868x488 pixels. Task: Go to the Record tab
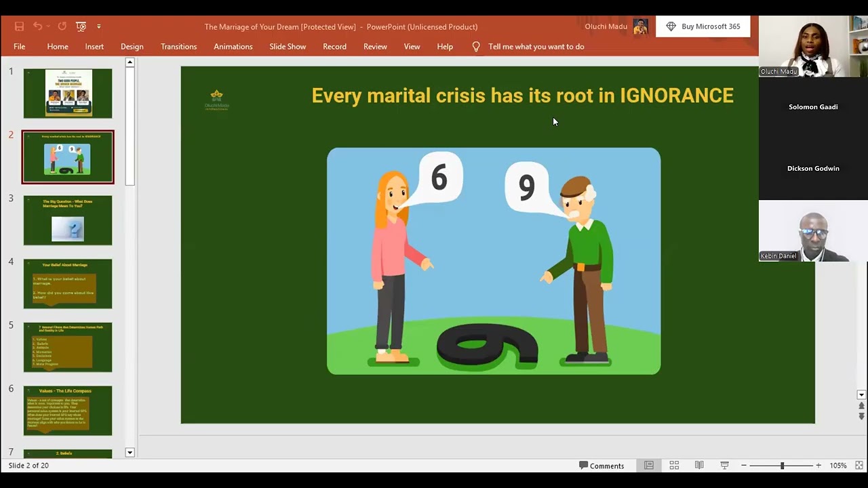click(334, 47)
